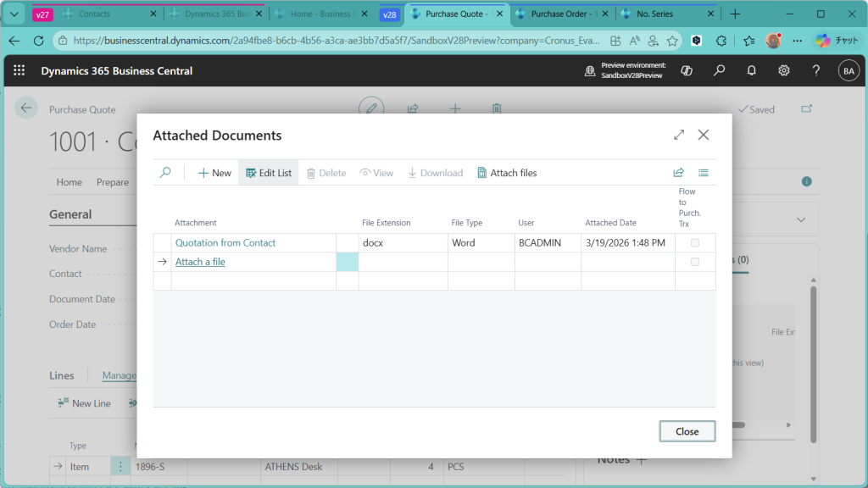Open the browser tab list dropdown chevron
Viewport: 868px width, 488px height.
14,14
